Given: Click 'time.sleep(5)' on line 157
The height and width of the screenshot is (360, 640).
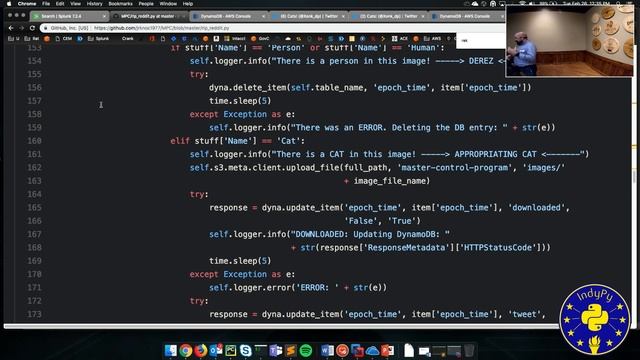Looking at the screenshot, I should coord(240,101).
